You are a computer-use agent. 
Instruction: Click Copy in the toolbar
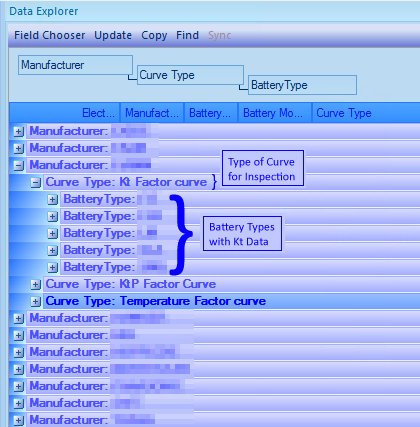click(154, 35)
